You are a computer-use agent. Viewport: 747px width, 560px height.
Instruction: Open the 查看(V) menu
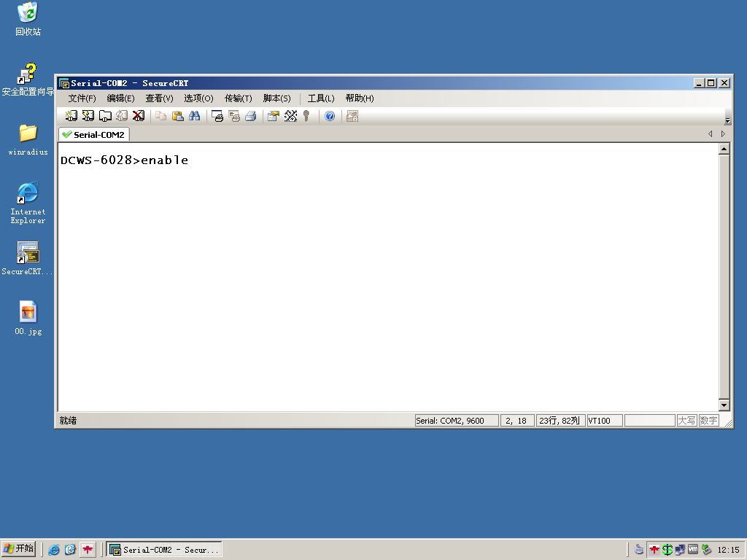tap(159, 98)
